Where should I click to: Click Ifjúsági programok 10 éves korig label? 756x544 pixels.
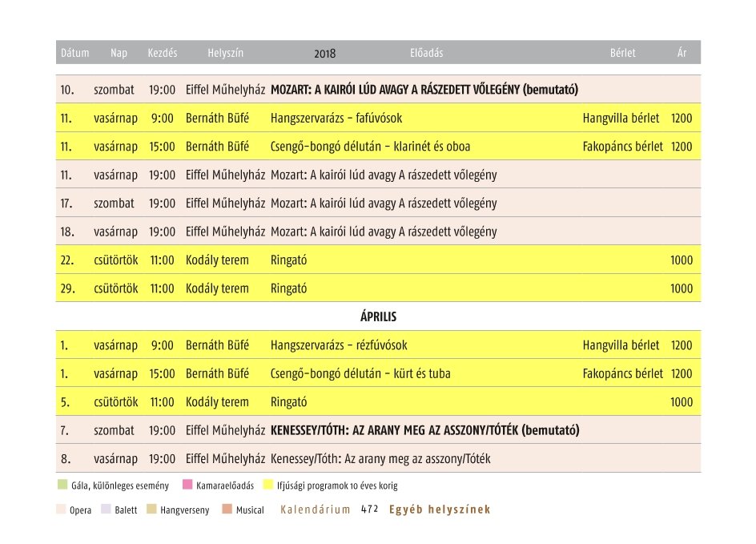point(337,486)
